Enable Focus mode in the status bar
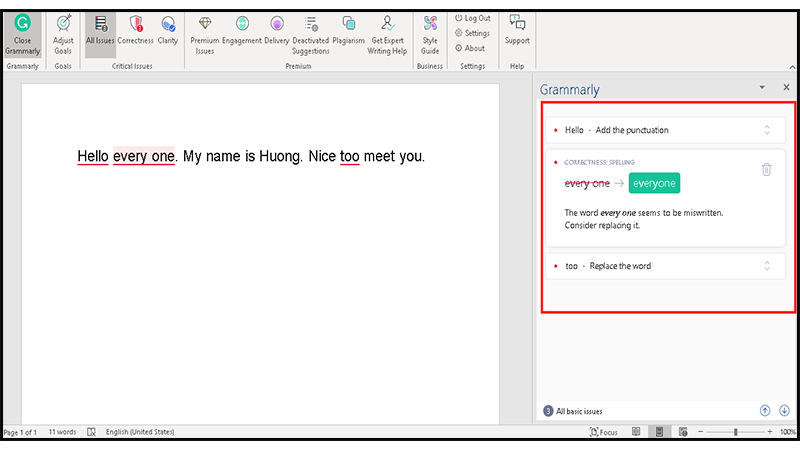The width and height of the screenshot is (800, 450). (604, 432)
